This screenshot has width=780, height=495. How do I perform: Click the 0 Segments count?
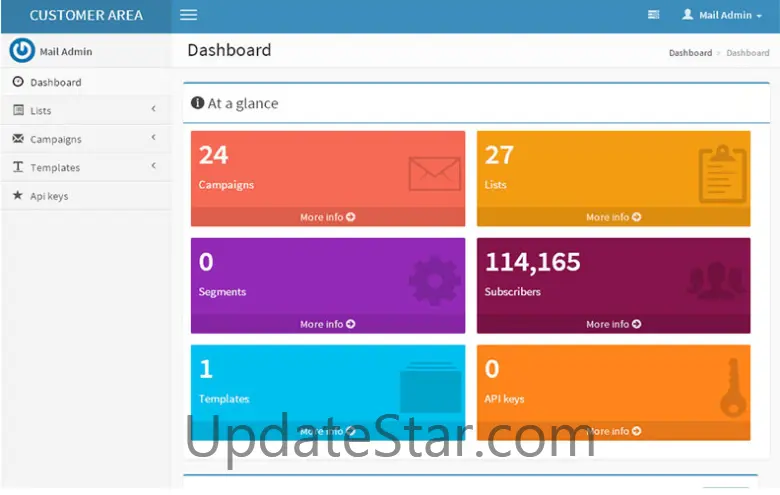[206, 262]
